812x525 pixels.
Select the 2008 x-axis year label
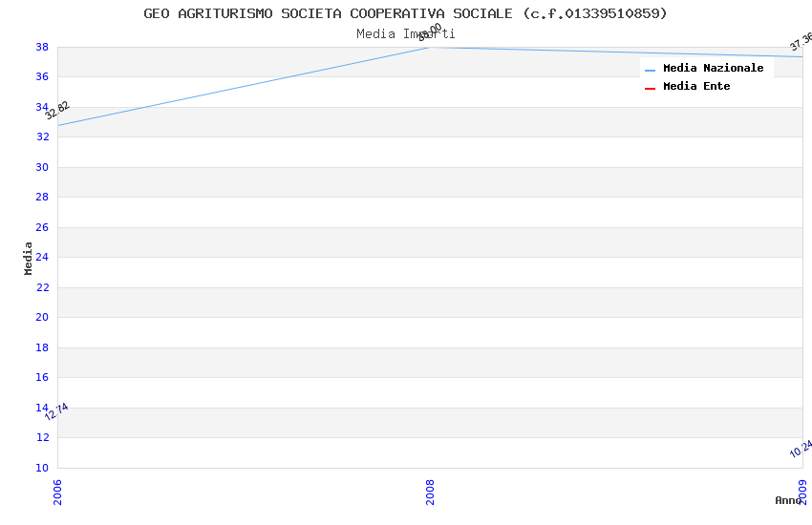click(x=430, y=492)
